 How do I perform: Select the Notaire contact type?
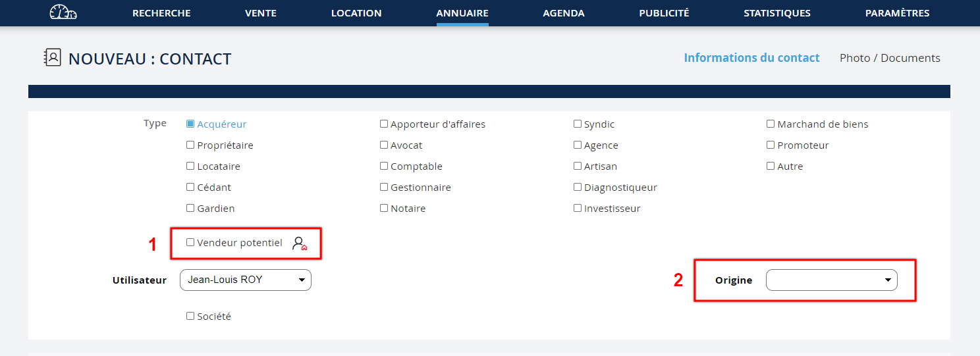[x=384, y=208]
